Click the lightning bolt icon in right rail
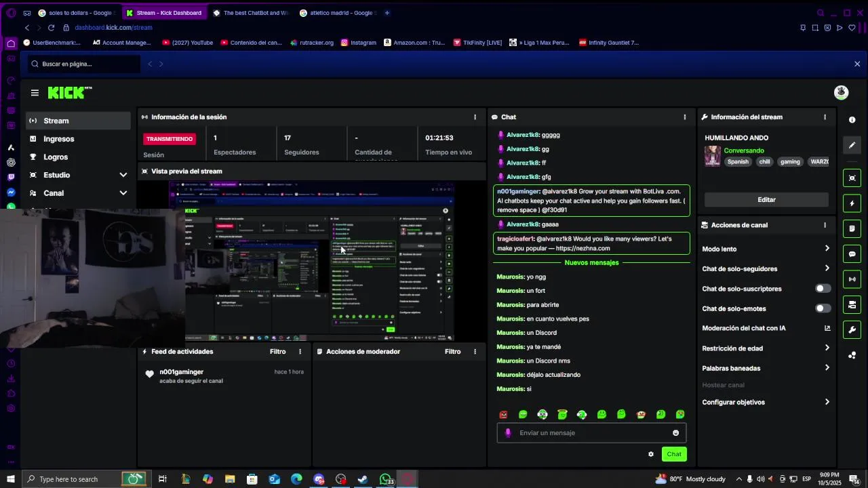The height and width of the screenshot is (488, 868). pyautogui.click(x=852, y=203)
